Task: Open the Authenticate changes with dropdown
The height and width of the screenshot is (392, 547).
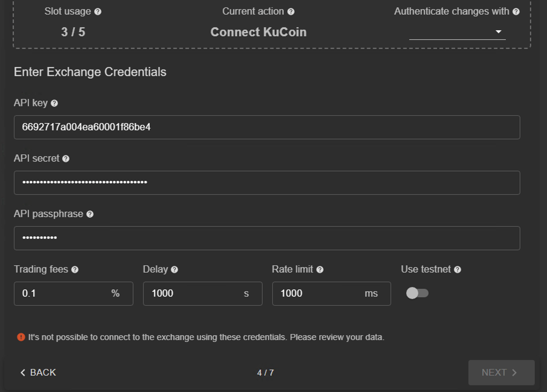Action: pos(457,32)
